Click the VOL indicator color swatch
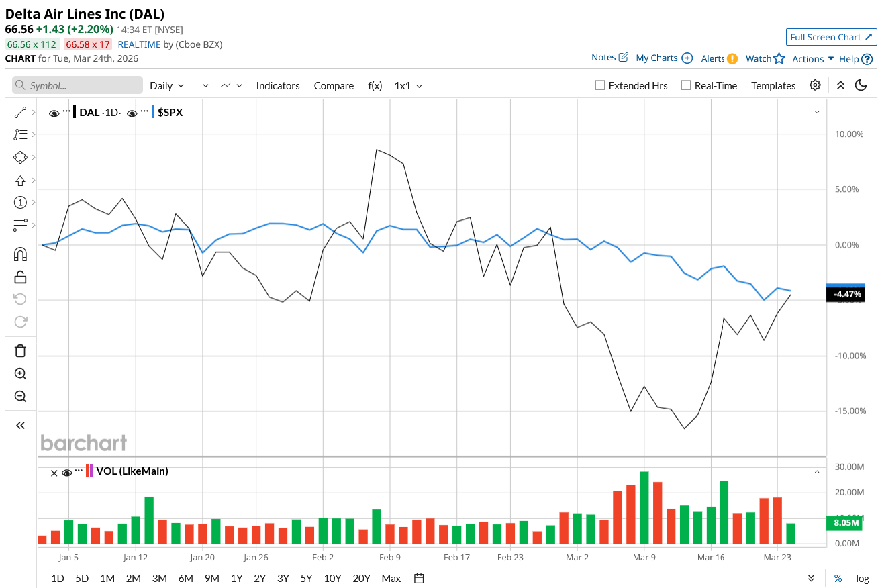Image resolution: width=878 pixels, height=588 pixels. [x=90, y=471]
